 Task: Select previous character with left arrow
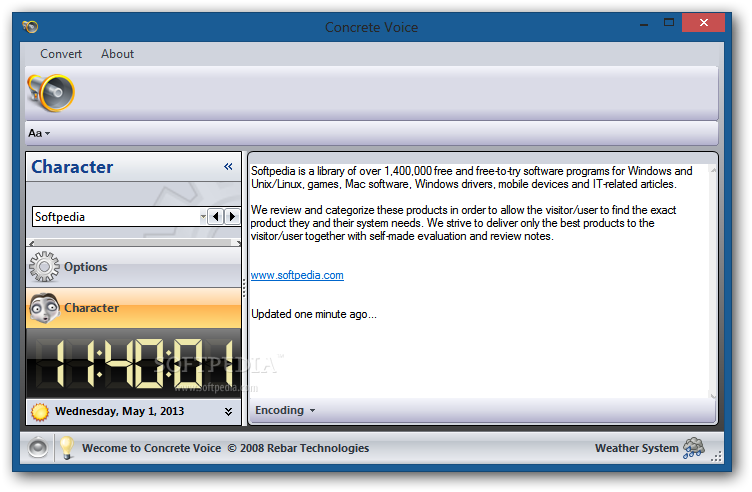216,217
